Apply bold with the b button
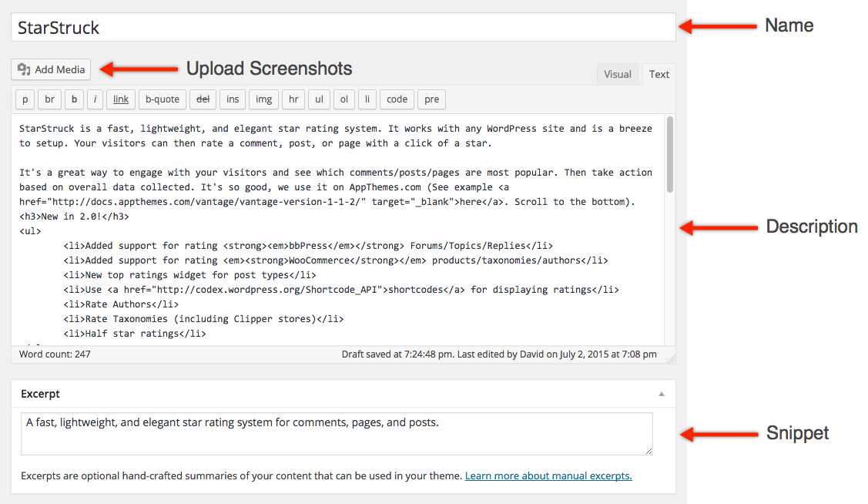 tap(74, 99)
